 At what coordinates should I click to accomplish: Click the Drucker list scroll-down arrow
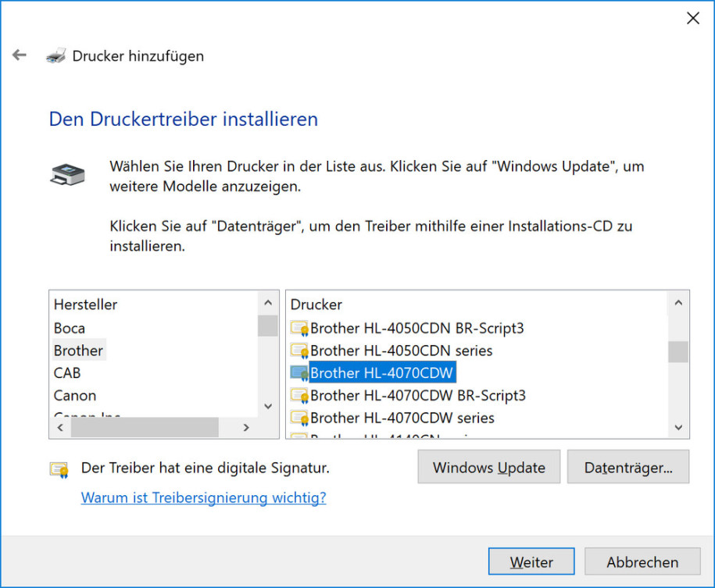(x=678, y=427)
